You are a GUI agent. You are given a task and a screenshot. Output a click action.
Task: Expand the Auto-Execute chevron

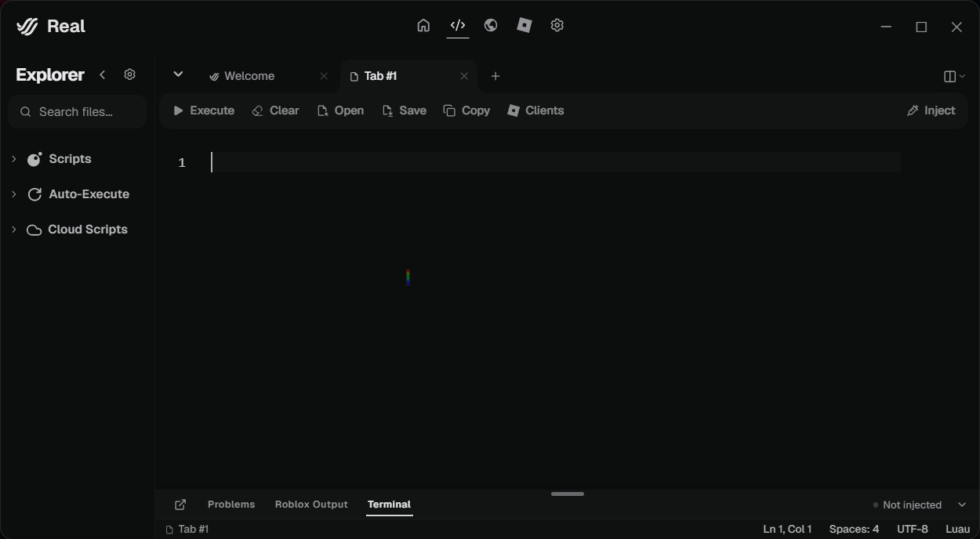click(13, 194)
